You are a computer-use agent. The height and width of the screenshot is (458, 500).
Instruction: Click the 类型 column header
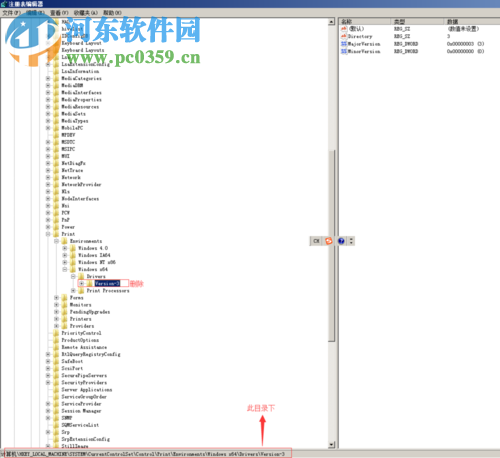click(417, 22)
